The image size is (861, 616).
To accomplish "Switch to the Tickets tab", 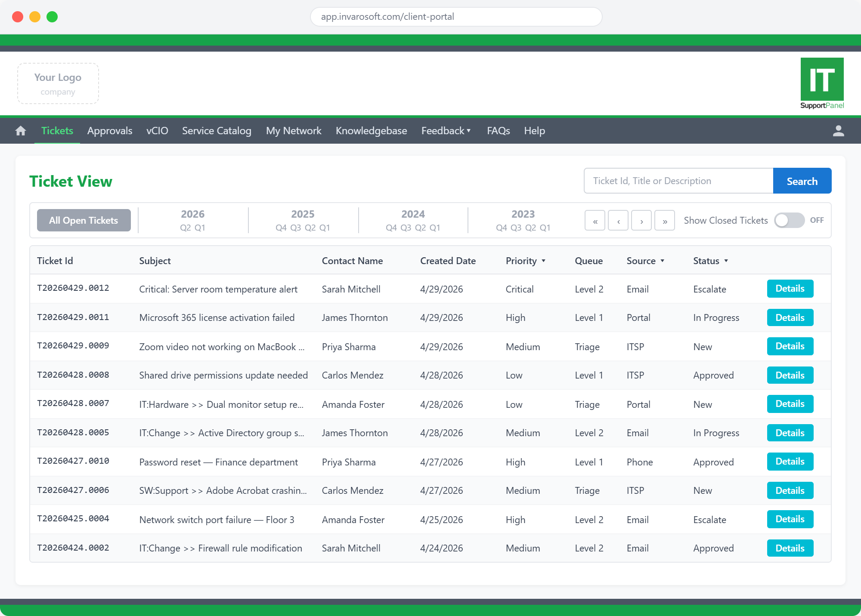I will 57,131.
